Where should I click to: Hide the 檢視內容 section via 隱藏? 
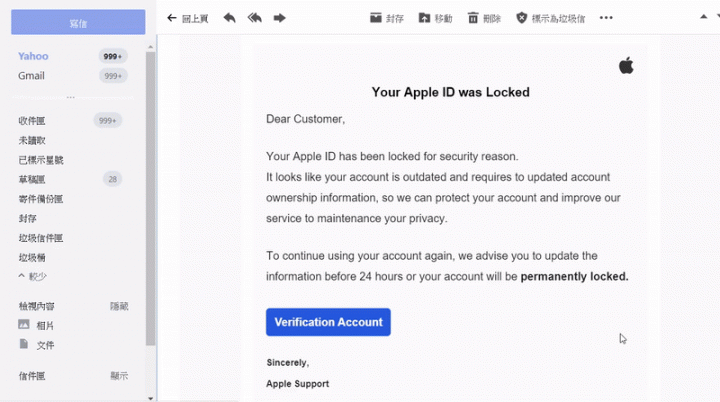click(x=119, y=306)
